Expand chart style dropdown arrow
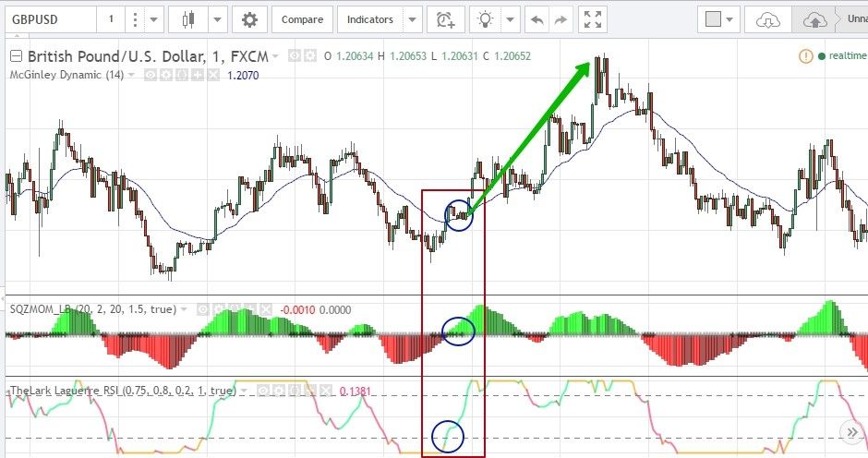The width and height of the screenshot is (868, 458). (218, 20)
